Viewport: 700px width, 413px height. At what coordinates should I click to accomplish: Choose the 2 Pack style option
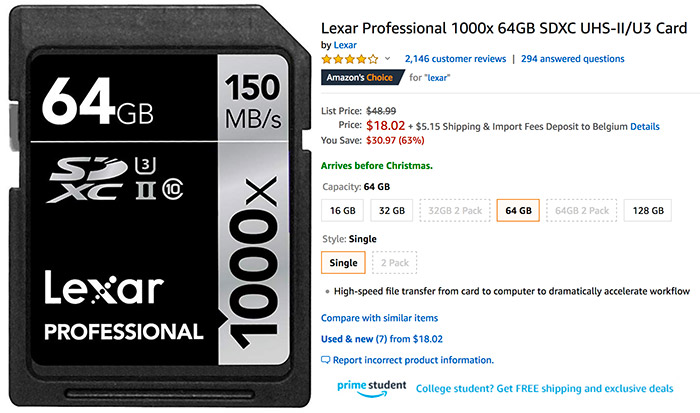point(395,263)
